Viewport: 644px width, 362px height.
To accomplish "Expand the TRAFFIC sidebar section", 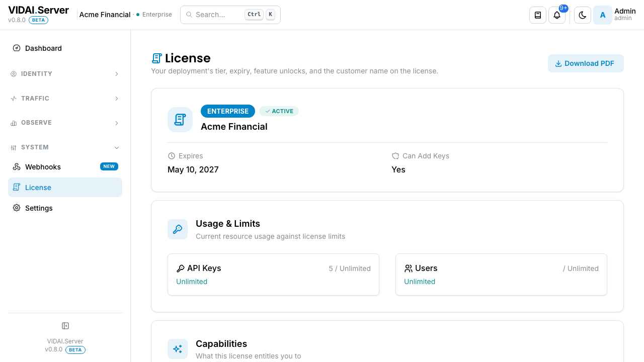I will pos(65,99).
